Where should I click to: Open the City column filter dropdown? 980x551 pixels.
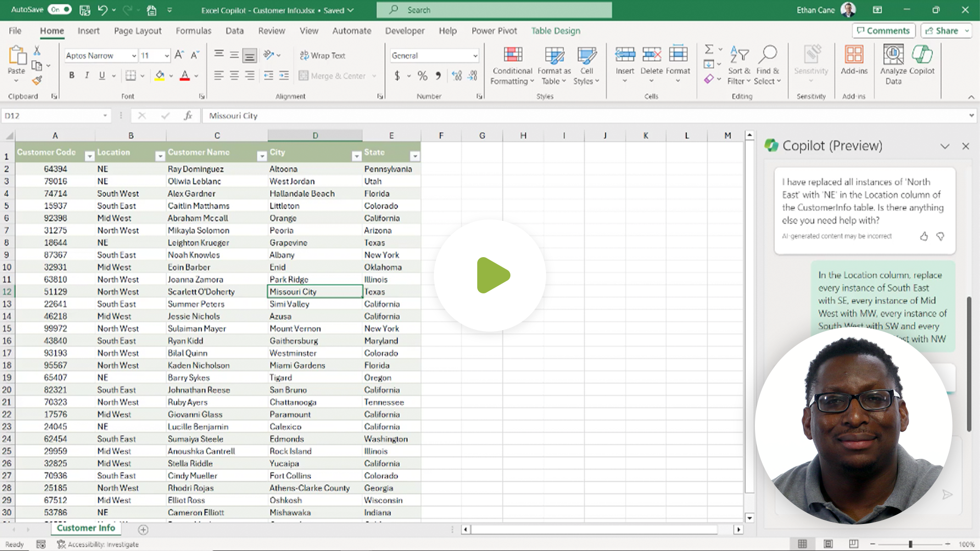(356, 155)
